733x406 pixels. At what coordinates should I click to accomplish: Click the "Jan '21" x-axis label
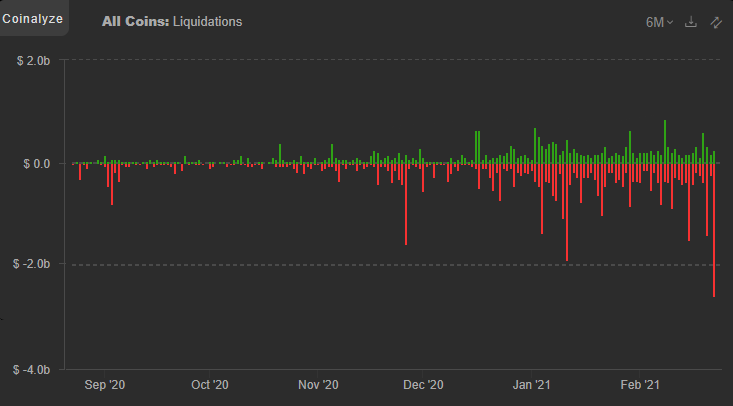(x=532, y=385)
